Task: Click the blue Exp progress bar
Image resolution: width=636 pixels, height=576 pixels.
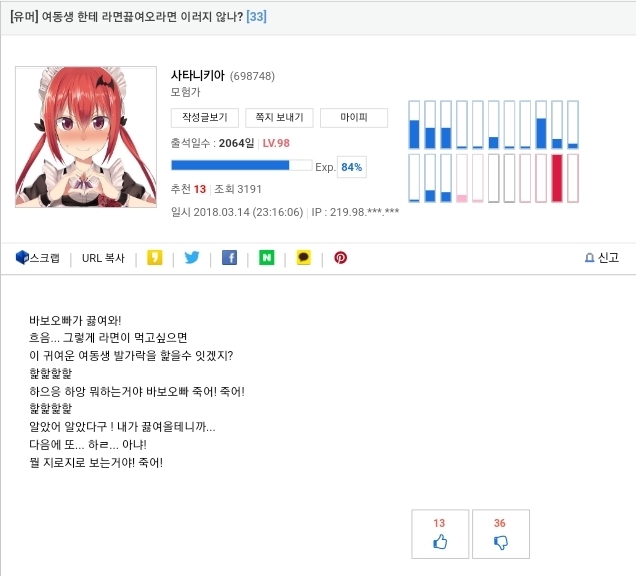Action: (x=242, y=165)
